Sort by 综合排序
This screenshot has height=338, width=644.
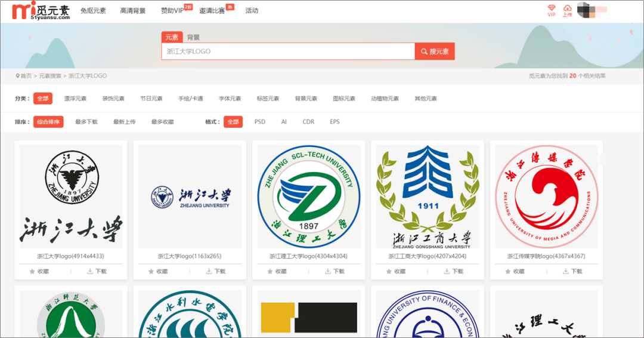48,122
